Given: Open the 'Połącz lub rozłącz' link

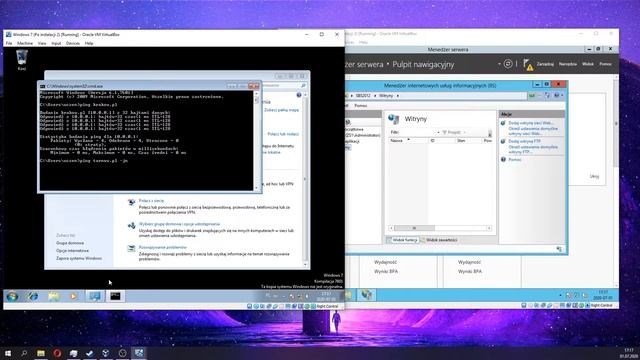Looking at the screenshot, I should click(x=283, y=134).
